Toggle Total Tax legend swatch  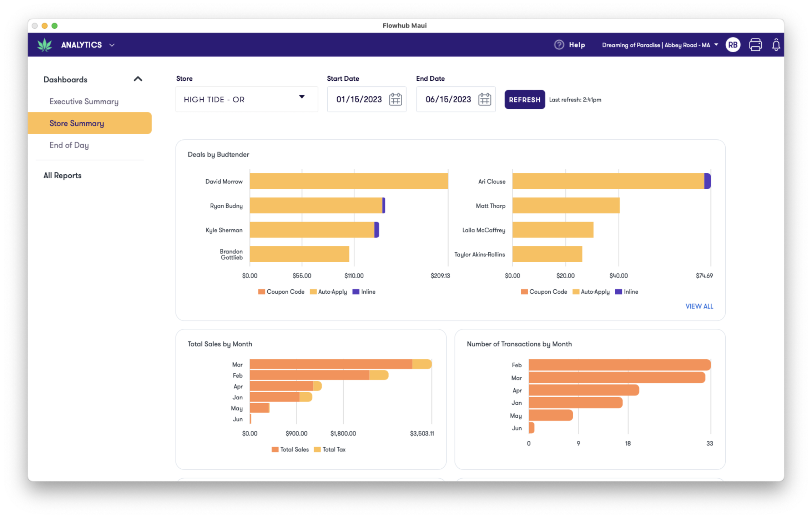click(x=317, y=449)
